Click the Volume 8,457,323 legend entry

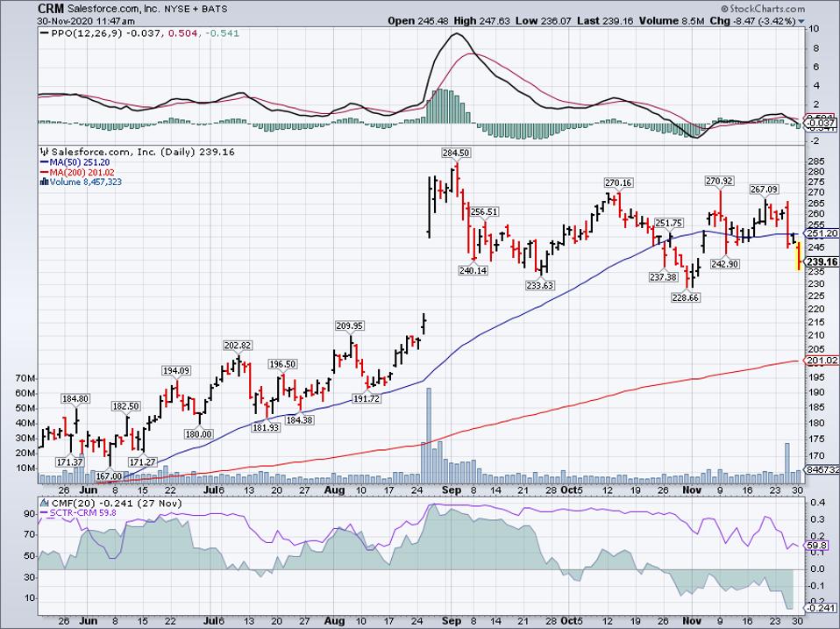pos(86,182)
